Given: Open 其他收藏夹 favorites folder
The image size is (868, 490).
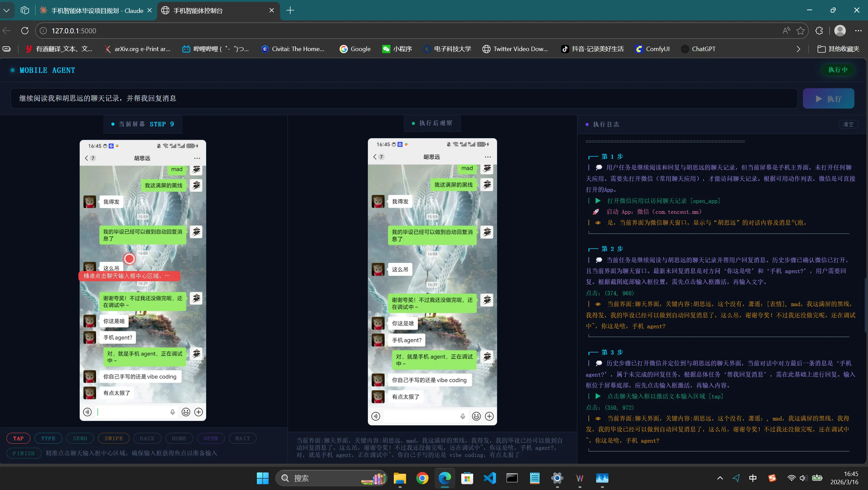Looking at the screenshot, I should coord(838,49).
